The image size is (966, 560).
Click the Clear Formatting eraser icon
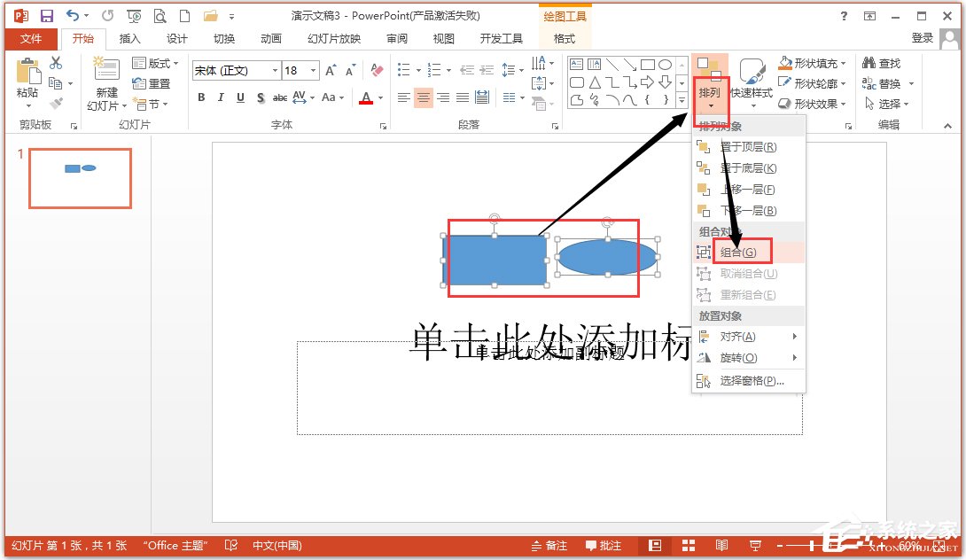pyautogui.click(x=377, y=70)
